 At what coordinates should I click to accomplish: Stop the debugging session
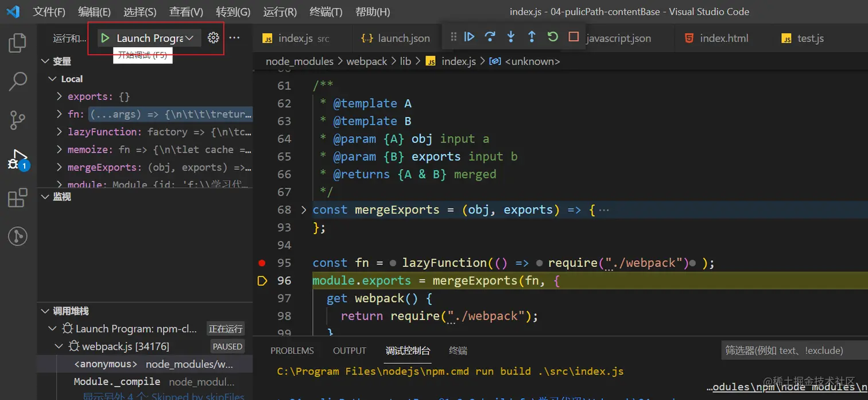point(573,37)
